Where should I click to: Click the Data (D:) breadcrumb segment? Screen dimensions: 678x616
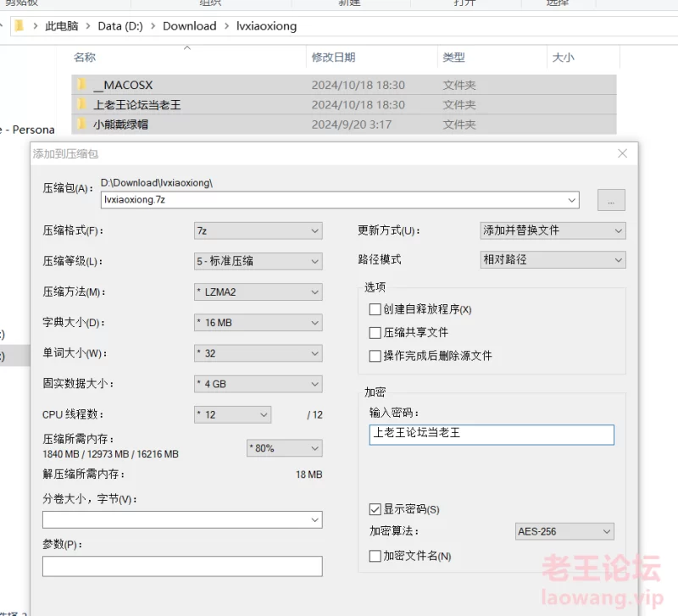[119, 25]
